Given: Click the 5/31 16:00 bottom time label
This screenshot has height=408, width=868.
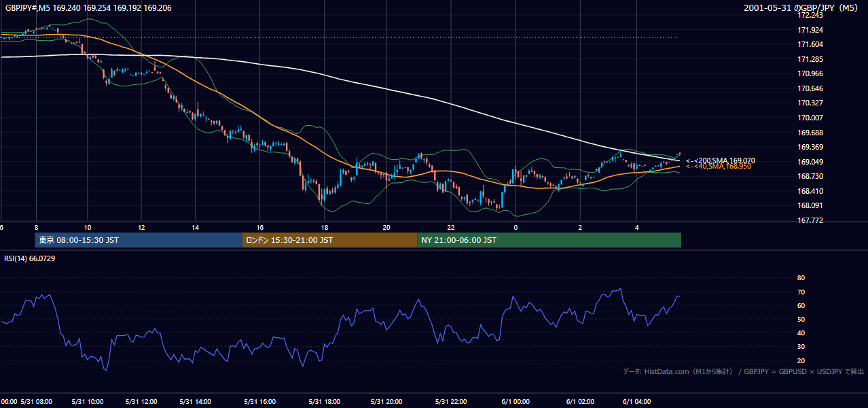Looking at the screenshot, I should [260, 402].
